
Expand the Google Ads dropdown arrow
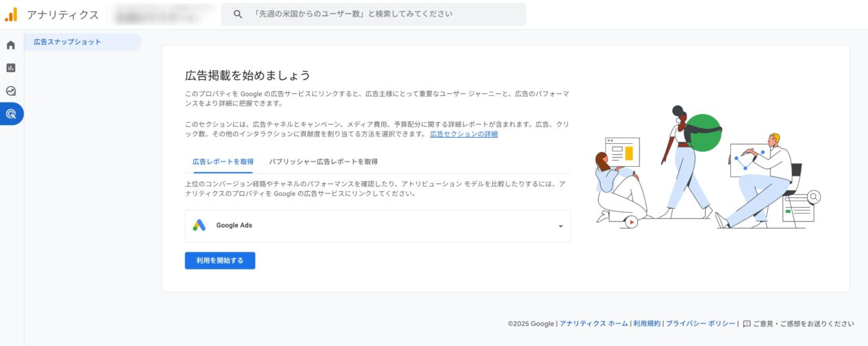(x=560, y=226)
